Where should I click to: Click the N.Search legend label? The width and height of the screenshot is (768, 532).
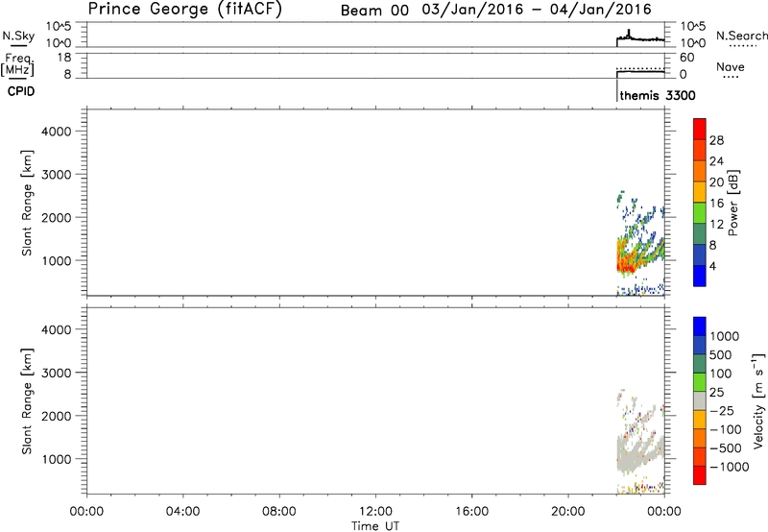coord(741,36)
